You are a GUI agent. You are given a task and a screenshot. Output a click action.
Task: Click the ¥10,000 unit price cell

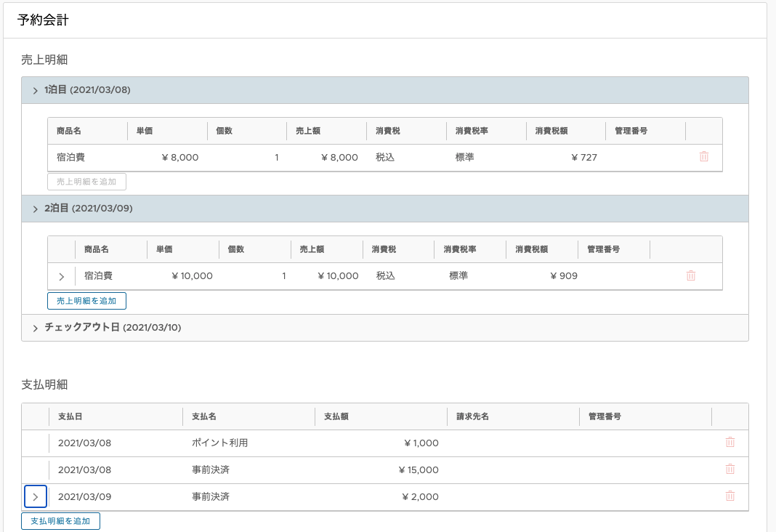(x=192, y=276)
